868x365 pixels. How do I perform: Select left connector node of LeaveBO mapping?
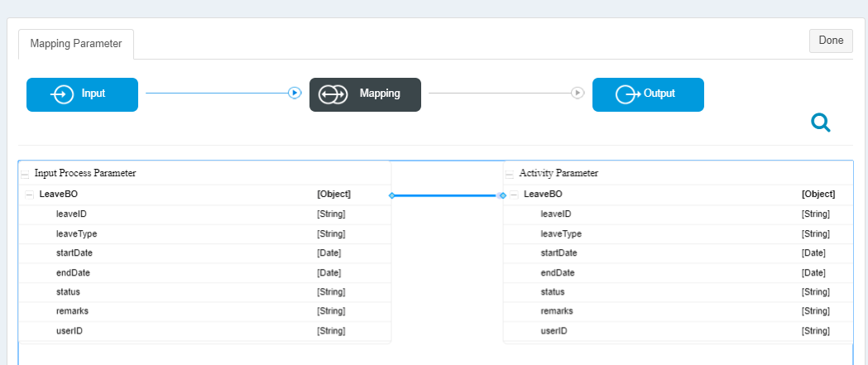(392, 195)
